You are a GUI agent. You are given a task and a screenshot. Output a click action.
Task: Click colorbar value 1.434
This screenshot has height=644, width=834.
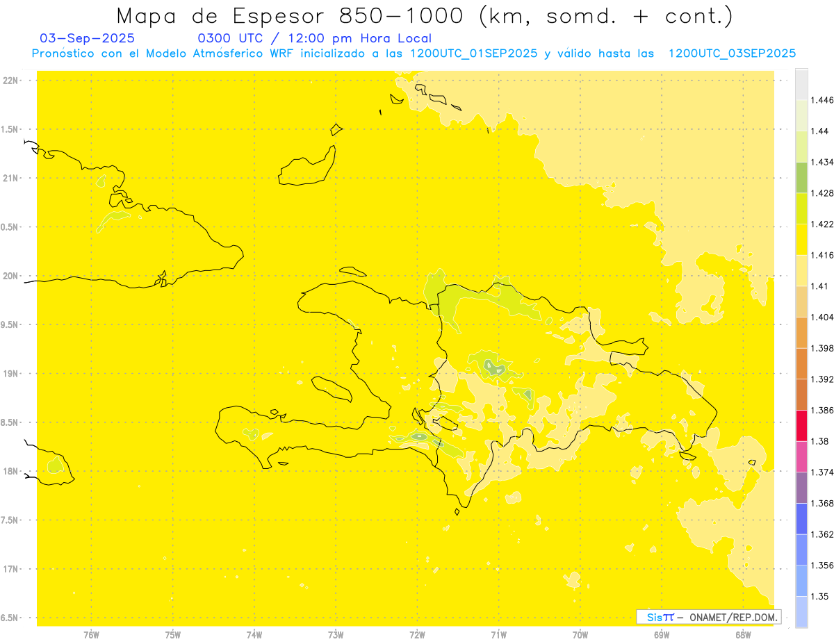[822, 162]
